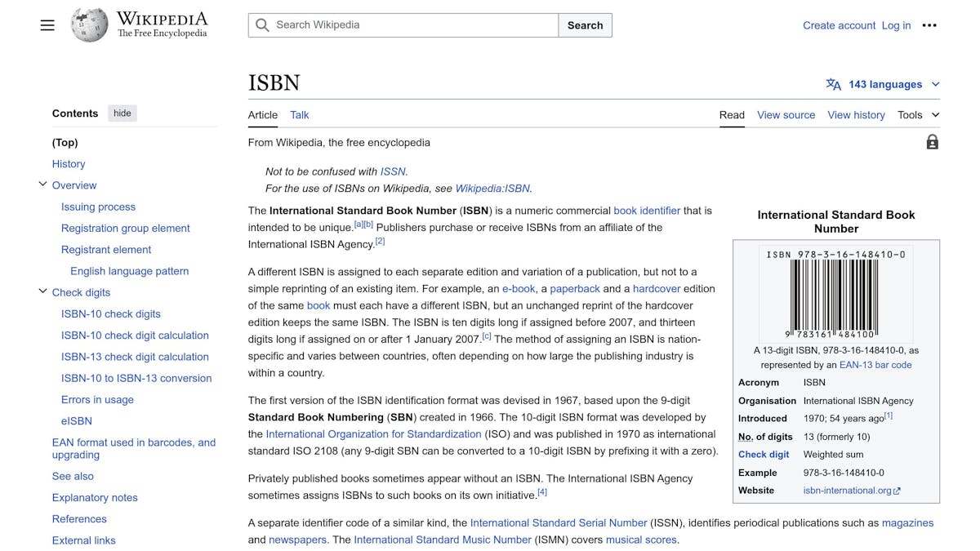This screenshot has height=551, width=980.
Task: Open the ISSN article link
Action: [x=393, y=171]
